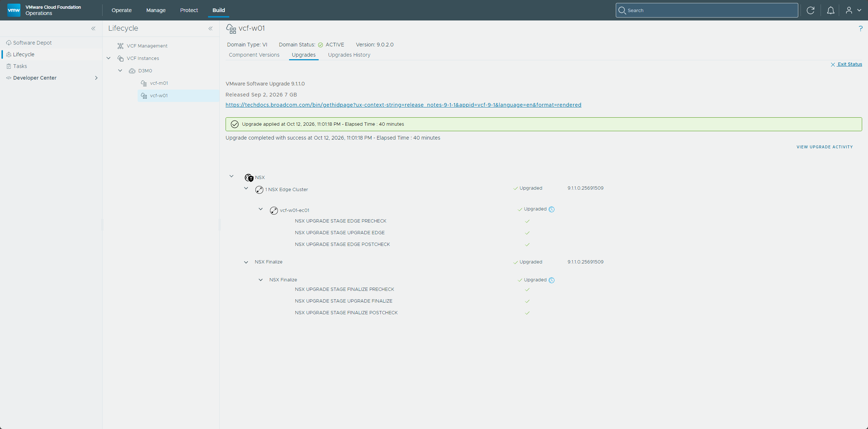Click the vcf-m01 domain icon
The image size is (868, 429).
click(x=144, y=83)
